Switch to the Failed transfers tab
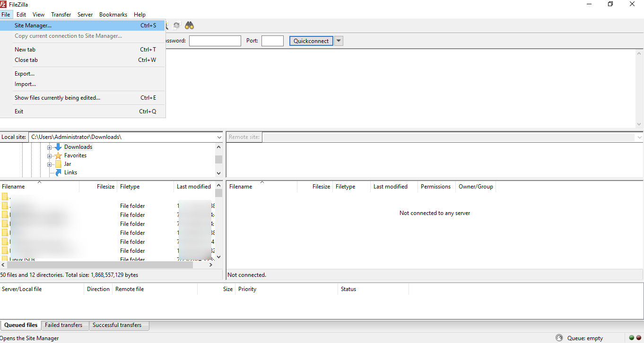This screenshot has width=644, height=343. [64, 325]
